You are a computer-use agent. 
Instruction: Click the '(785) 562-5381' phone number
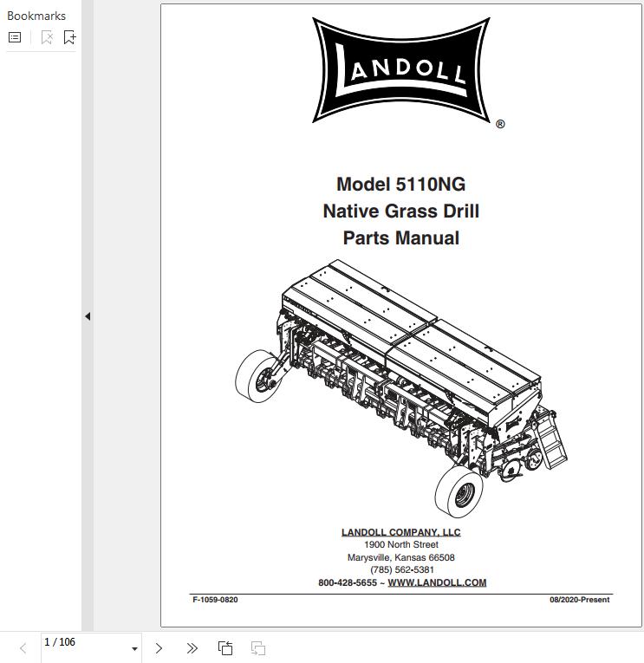tap(401, 569)
